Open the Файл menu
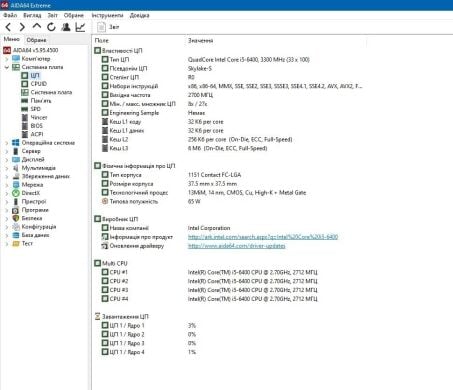Viewport: 453px width, 390px height. point(10,15)
